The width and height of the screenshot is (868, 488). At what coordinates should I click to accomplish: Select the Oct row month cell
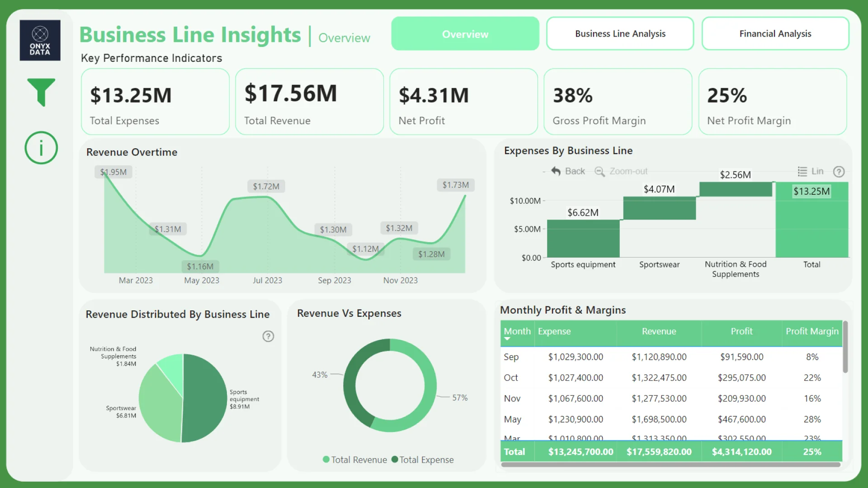tap(511, 378)
